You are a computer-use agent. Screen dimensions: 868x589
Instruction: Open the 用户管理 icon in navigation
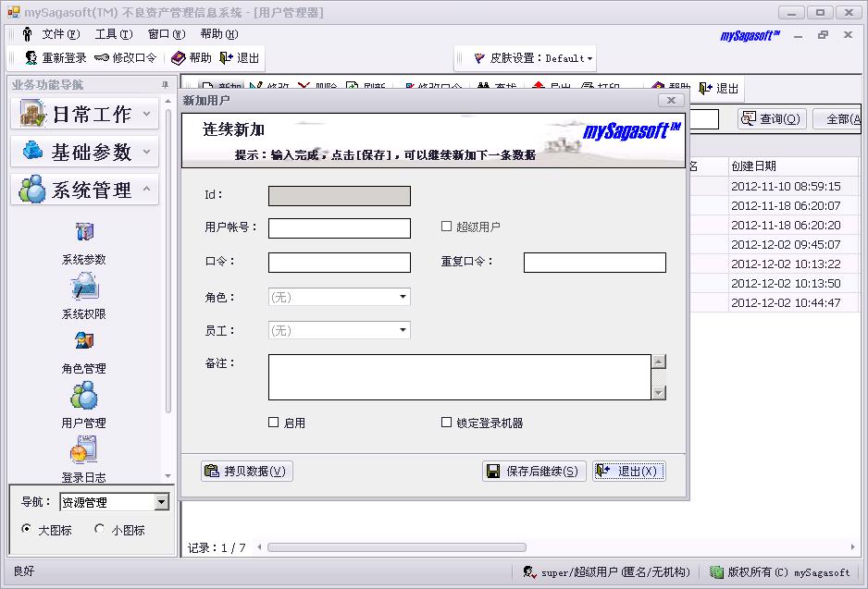coord(84,395)
